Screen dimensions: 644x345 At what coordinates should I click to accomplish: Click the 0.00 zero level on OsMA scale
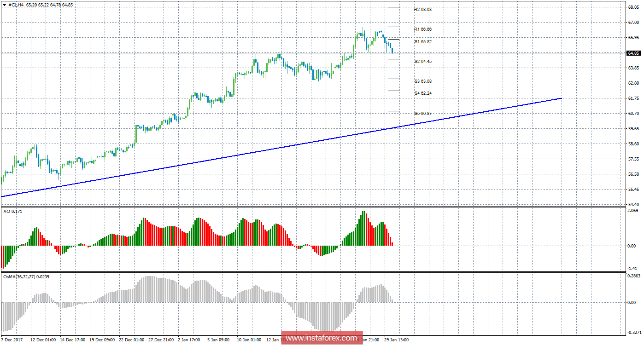point(632,303)
